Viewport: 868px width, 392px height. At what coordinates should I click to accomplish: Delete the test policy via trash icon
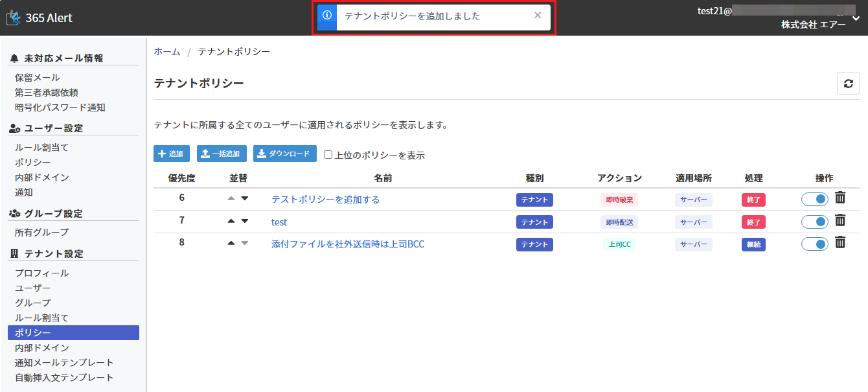840,221
